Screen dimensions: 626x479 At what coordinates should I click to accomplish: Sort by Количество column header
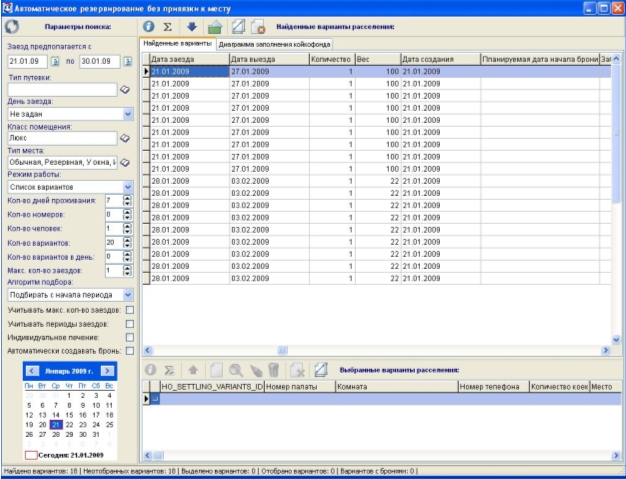pyautogui.click(x=332, y=59)
